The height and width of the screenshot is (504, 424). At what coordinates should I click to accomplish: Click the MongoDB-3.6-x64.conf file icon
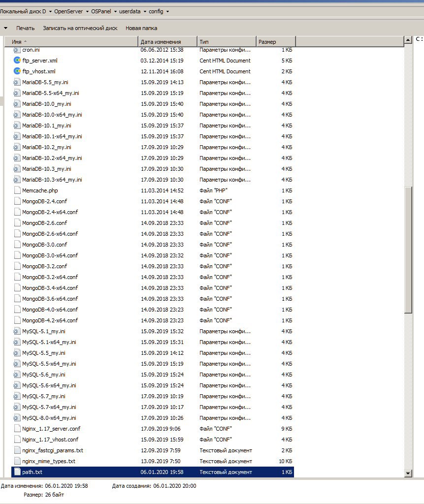pyautogui.click(x=17, y=299)
